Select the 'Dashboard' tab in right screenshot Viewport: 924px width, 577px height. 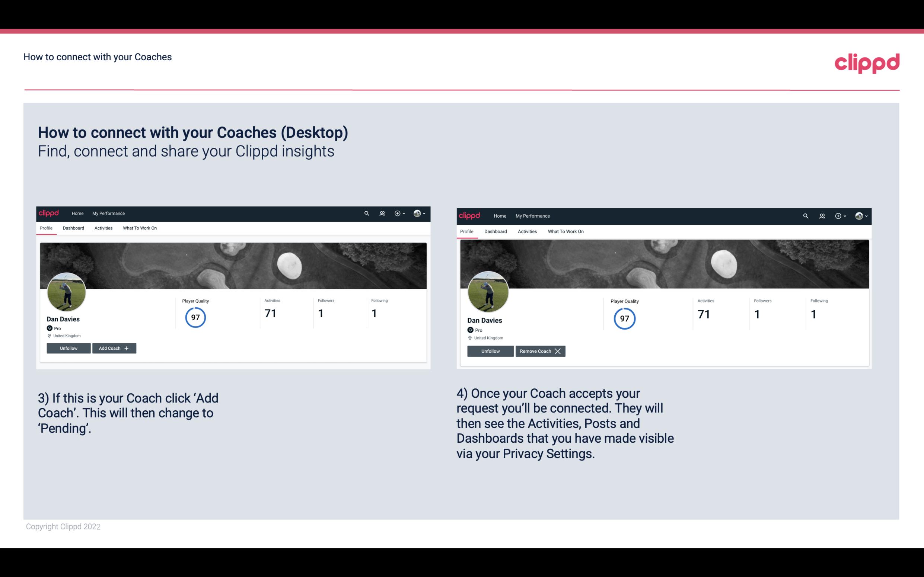496,231
